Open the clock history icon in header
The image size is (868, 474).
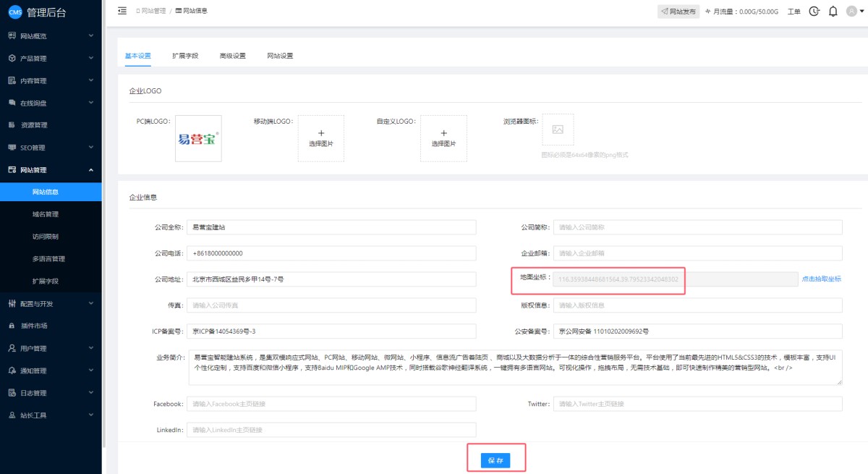(814, 12)
